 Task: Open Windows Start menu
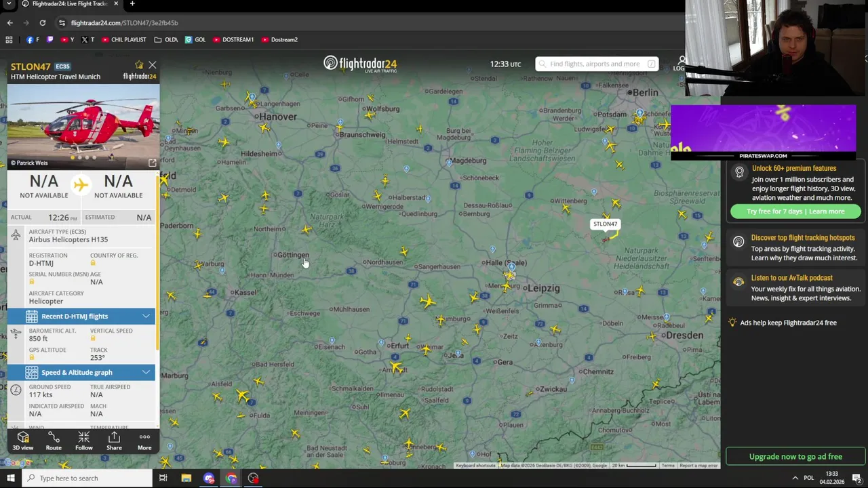10,479
